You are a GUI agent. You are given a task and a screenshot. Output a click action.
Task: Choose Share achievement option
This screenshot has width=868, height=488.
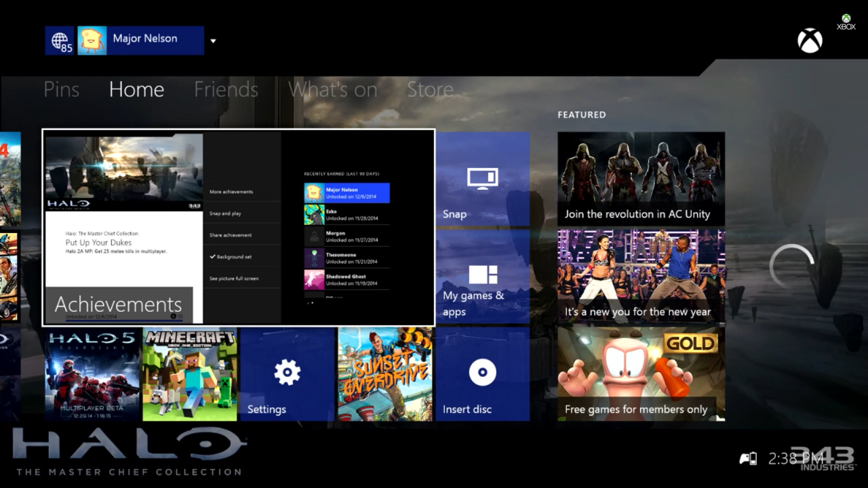click(242, 235)
